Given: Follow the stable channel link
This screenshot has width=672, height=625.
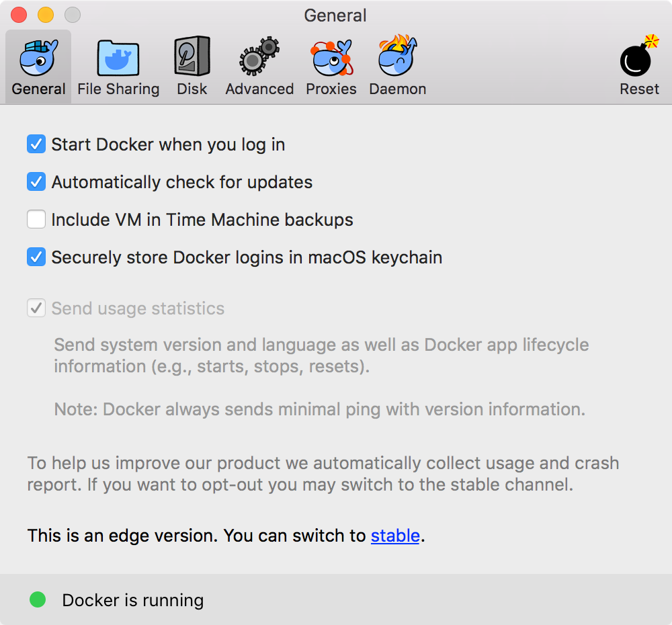Looking at the screenshot, I should point(395,536).
